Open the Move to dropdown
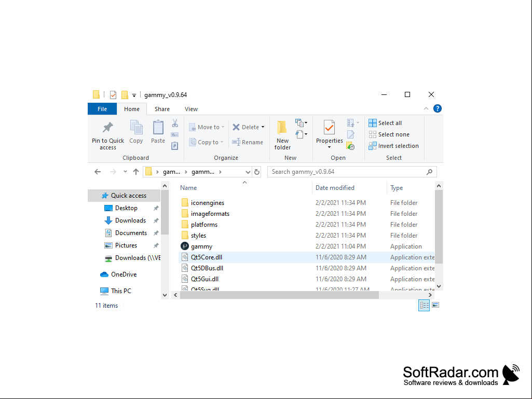The height and width of the screenshot is (399, 532). 207,127
